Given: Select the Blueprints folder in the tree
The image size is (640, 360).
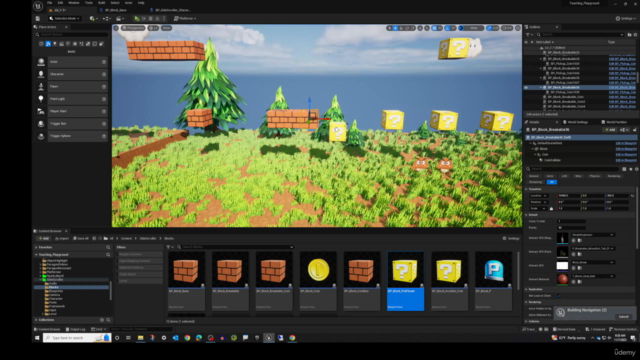Looking at the screenshot, I should 56,291.
